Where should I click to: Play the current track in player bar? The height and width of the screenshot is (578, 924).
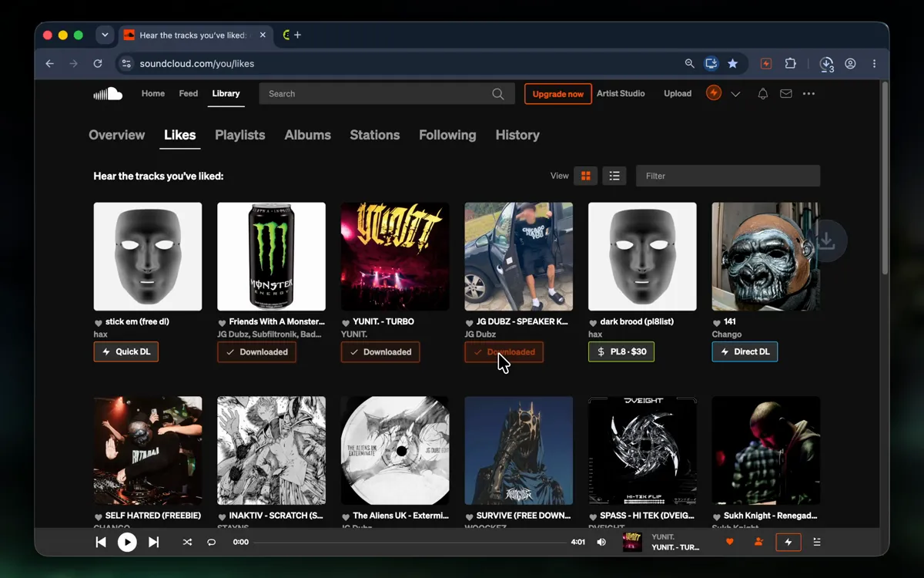click(127, 542)
